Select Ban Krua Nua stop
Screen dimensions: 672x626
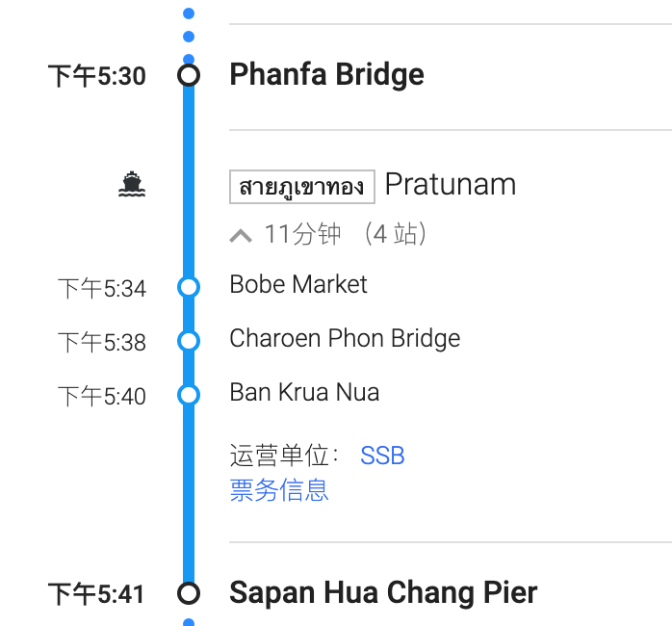pyautogui.click(x=304, y=392)
